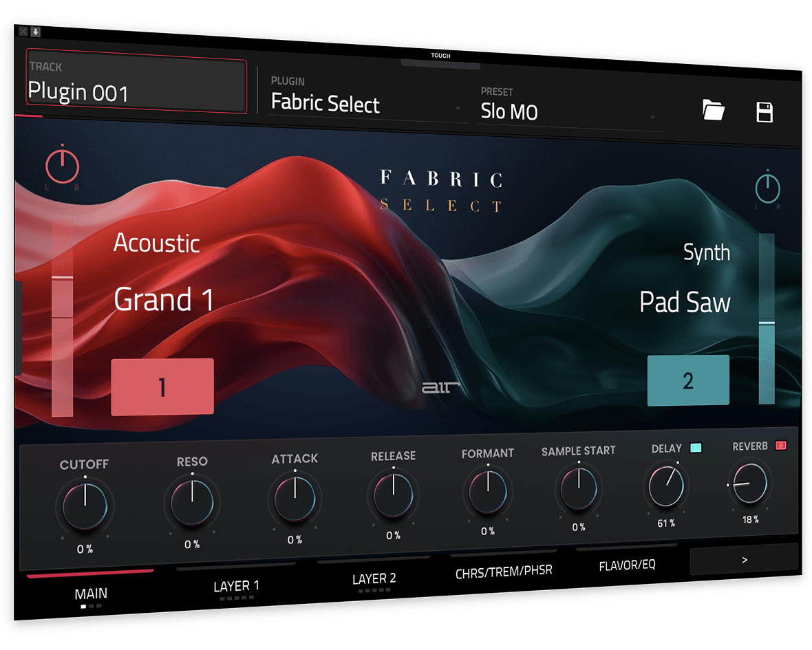This screenshot has height=650, width=812.
Task: Select the Track name field Plugin 001
Action: pyautogui.click(x=136, y=86)
